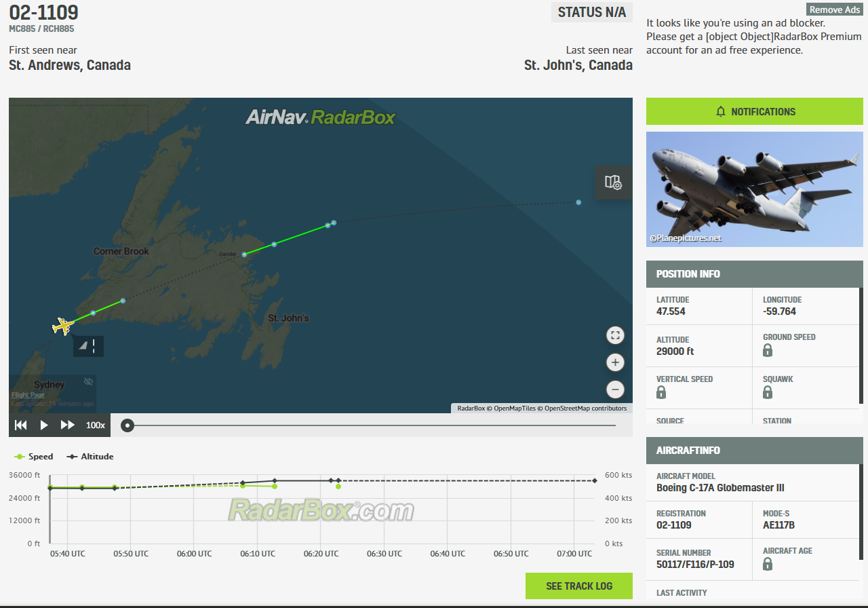The height and width of the screenshot is (608, 868).
Task: Click the Remove Ads button
Action: 835,9
